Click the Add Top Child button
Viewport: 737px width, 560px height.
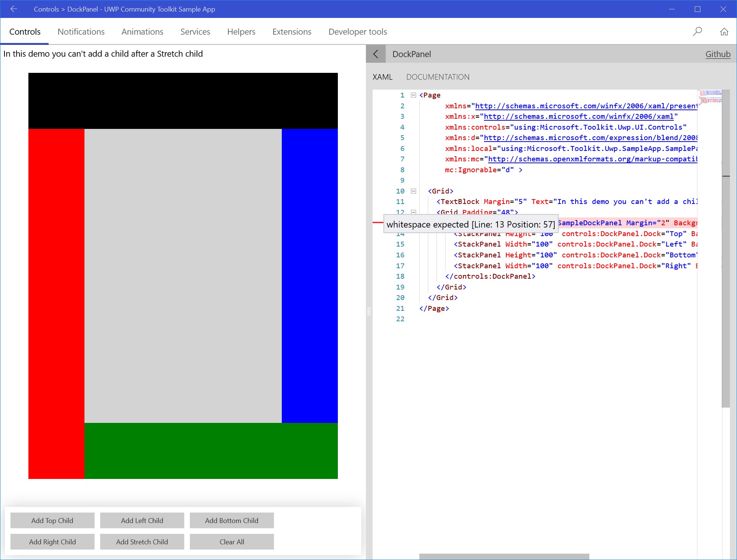[52, 520]
